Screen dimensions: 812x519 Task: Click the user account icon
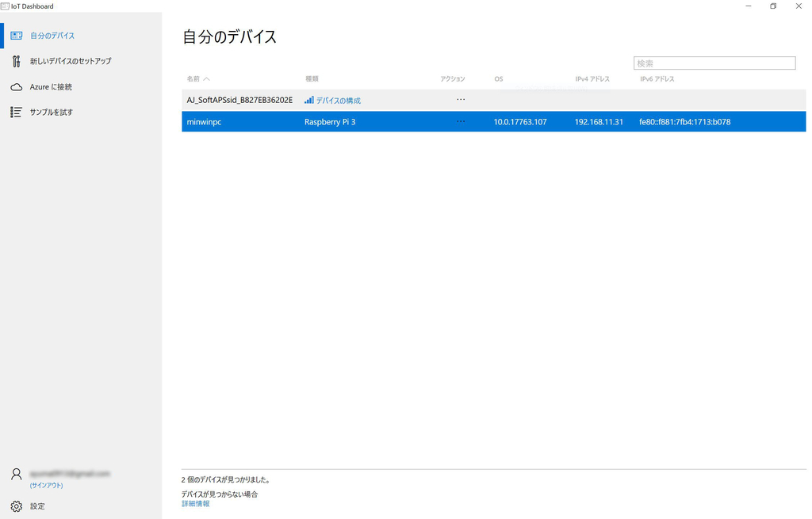[x=17, y=474]
